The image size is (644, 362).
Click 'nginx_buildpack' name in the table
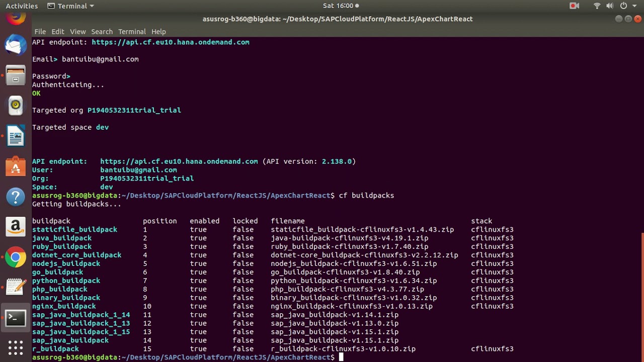pos(64,306)
